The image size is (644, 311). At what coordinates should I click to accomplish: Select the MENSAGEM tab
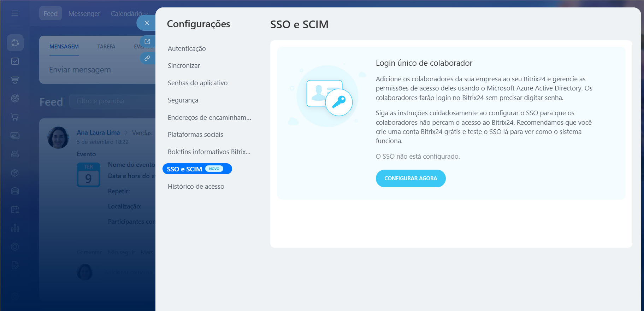click(64, 47)
